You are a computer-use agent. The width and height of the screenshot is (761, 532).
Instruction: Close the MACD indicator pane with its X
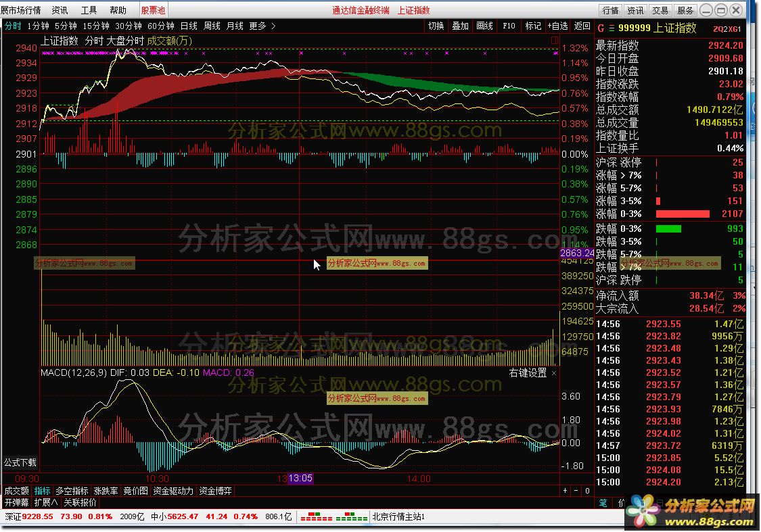pyautogui.click(x=554, y=373)
